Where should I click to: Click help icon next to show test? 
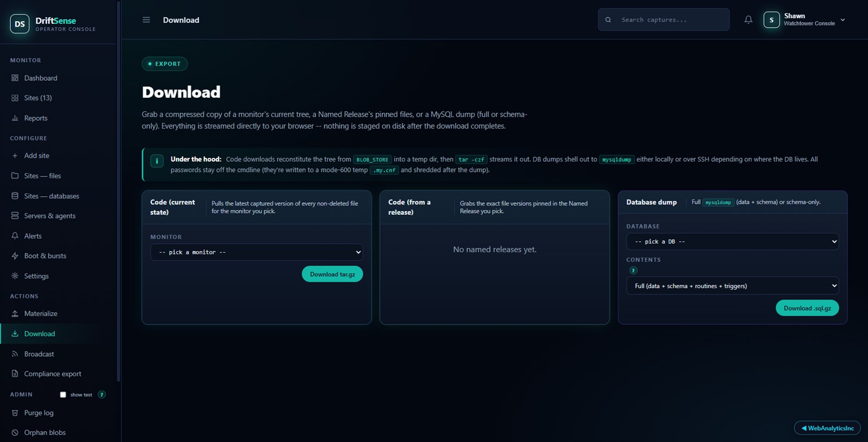pyautogui.click(x=101, y=394)
